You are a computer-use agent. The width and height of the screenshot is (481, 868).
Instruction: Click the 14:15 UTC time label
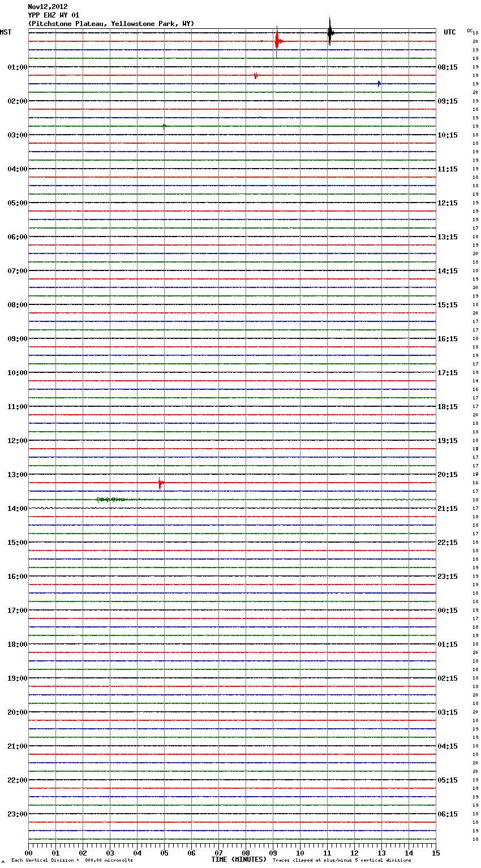448,271
